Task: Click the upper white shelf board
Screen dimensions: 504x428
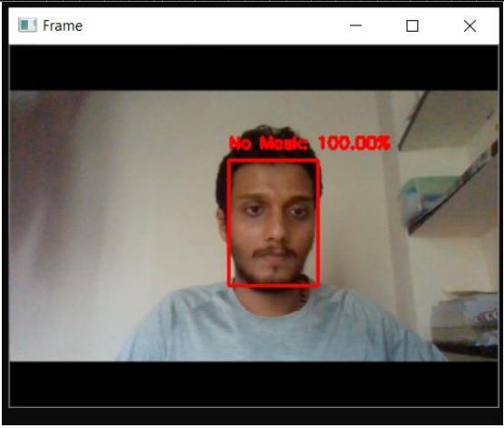Action: tap(447, 121)
